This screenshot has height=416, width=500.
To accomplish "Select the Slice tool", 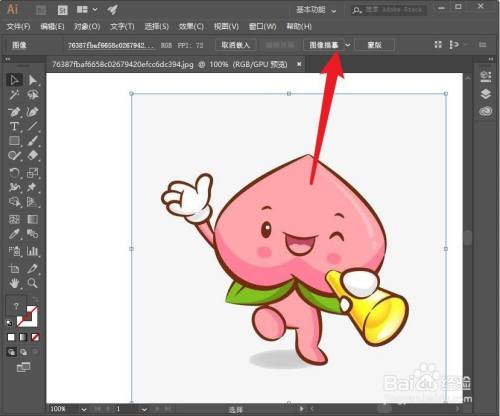I will pos(33,268).
